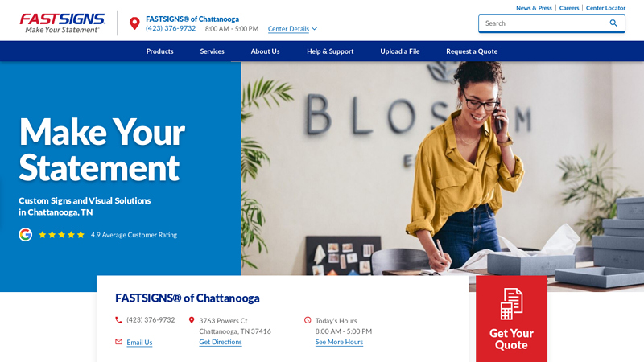644x362 pixels.
Task: Click the envelope icon beside Email Us
Action: pyautogui.click(x=118, y=341)
